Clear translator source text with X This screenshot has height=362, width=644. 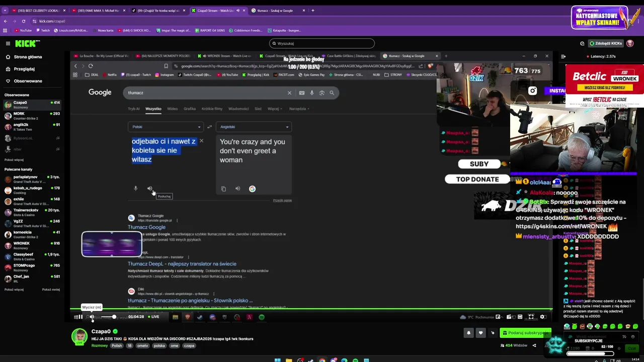click(x=201, y=141)
